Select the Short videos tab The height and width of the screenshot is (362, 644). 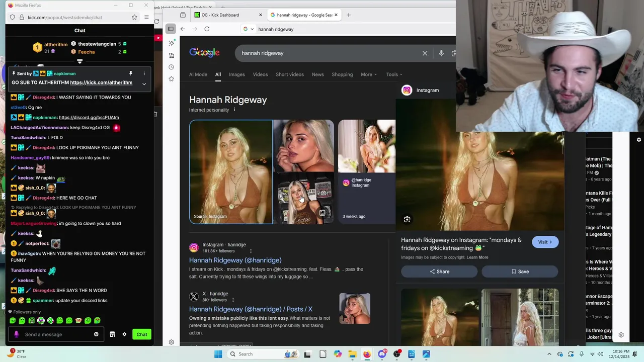tap(290, 74)
